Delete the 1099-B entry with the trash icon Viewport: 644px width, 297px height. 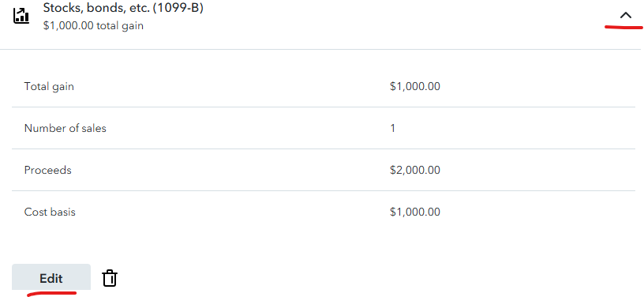point(110,278)
